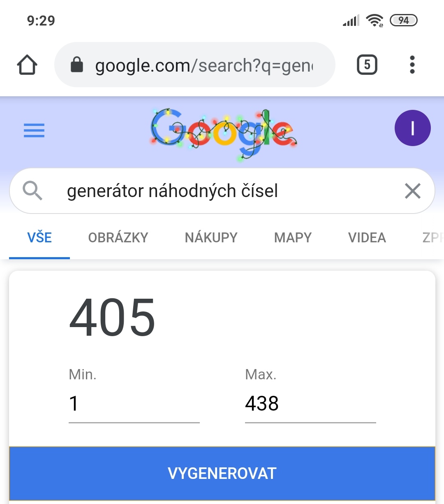Tap the generated number 405
The height and width of the screenshot is (504, 444).
pyautogui.click(x=112, y=318)
